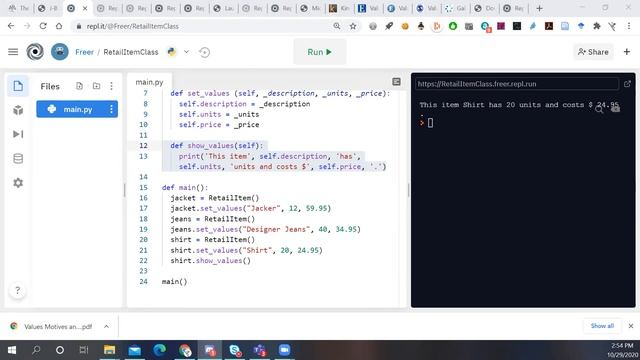
Task: Open the Debugger sidebar icon
Action: pyautogui.click(x=18, y=134)
